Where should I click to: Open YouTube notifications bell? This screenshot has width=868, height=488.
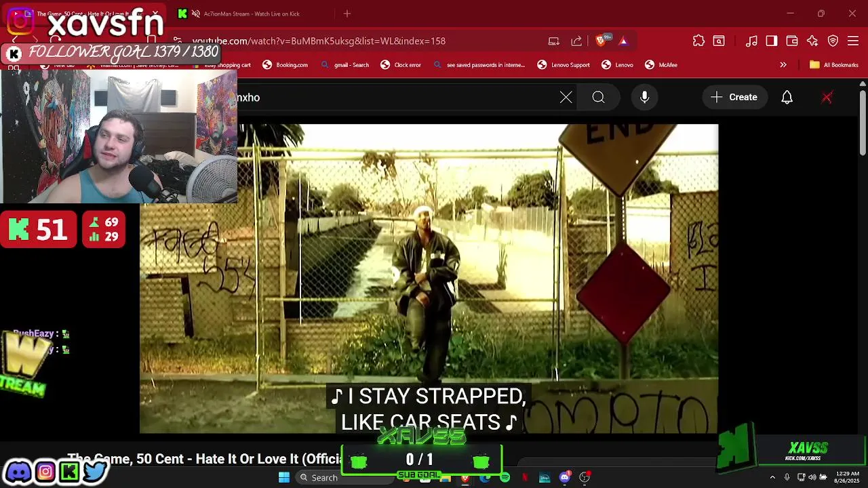[787, 97]
